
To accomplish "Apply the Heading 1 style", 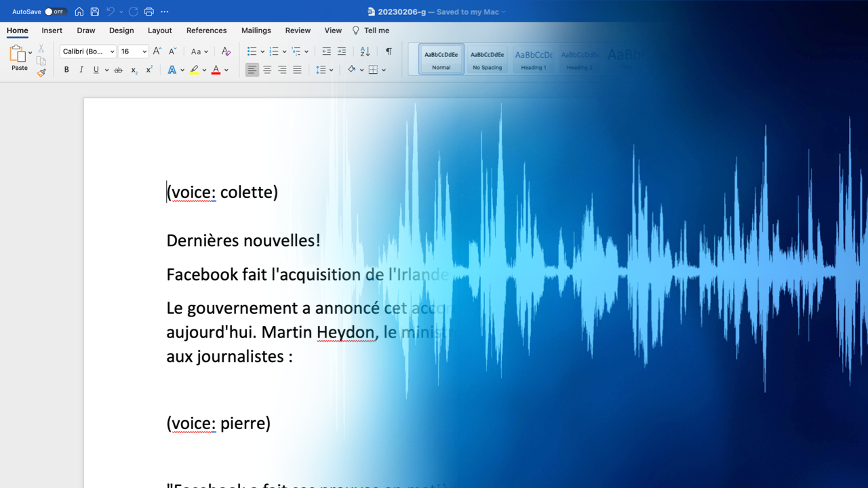I will (533, 59).
